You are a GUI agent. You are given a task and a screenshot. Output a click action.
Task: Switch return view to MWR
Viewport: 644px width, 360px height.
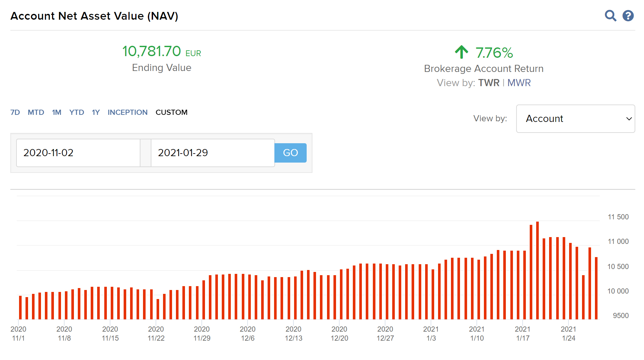(519, 83)
